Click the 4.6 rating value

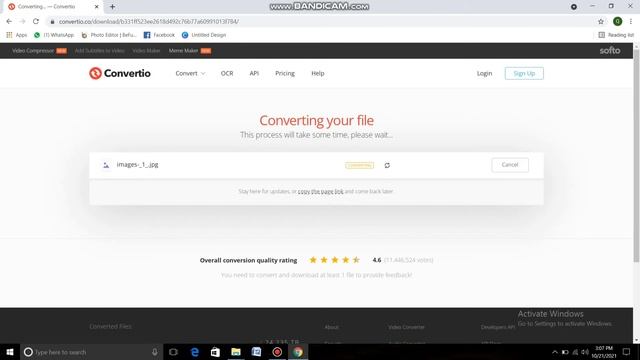(x=377, y=260)
